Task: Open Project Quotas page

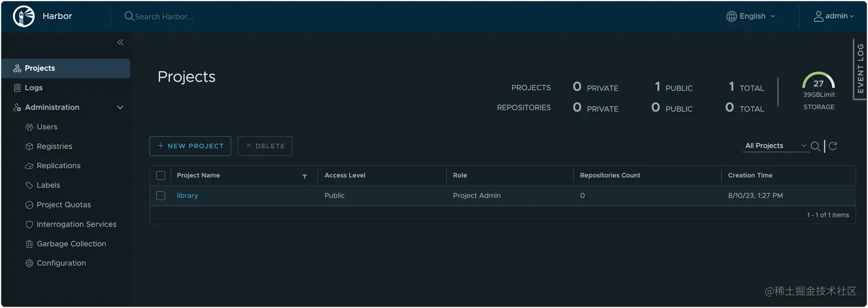Action: 64,205
